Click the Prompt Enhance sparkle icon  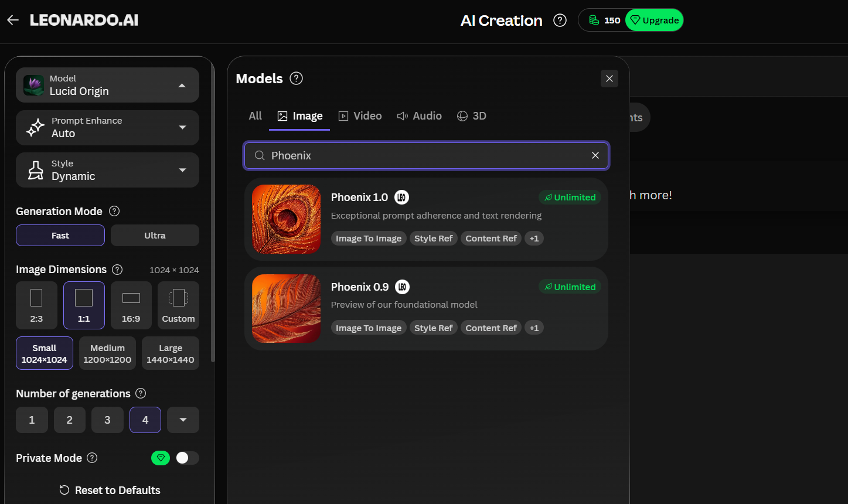pyautogui.click(x=36, y=127)
